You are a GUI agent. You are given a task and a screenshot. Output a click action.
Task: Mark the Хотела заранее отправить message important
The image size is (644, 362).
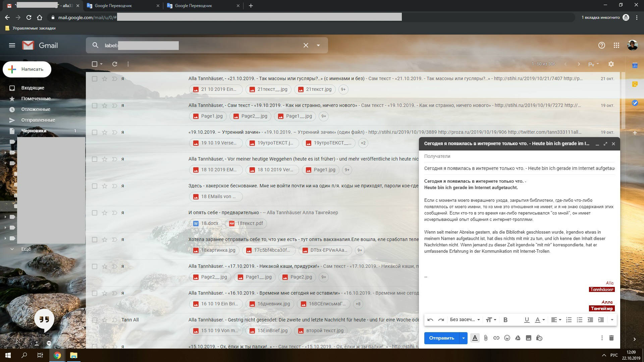coord(114,240)
